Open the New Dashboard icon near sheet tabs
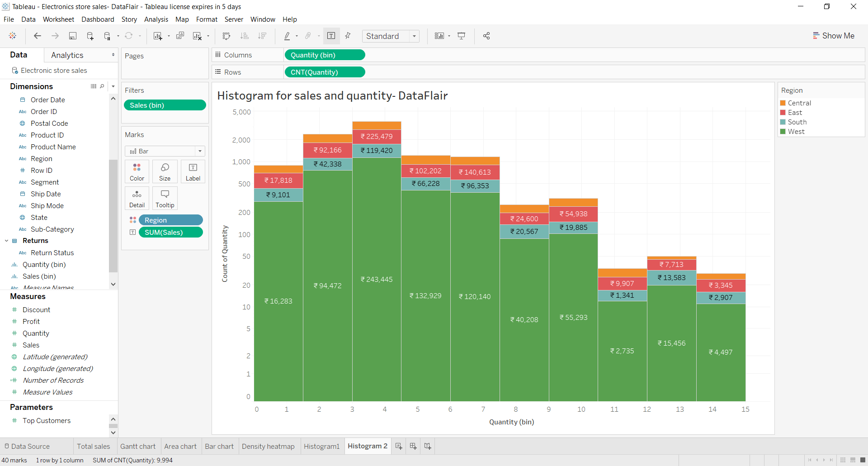The image size is (868, 466). [413, 446]
